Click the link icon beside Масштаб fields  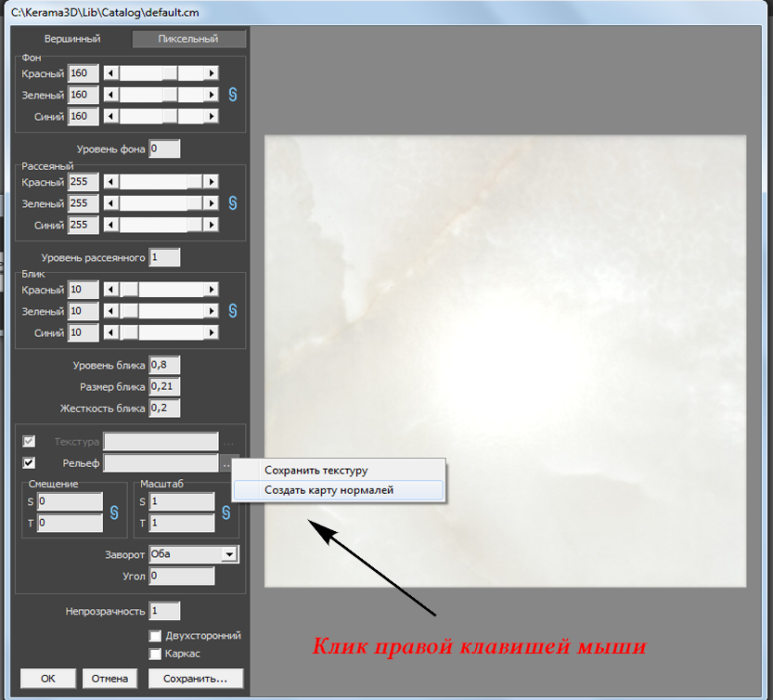tap(225, 512)
